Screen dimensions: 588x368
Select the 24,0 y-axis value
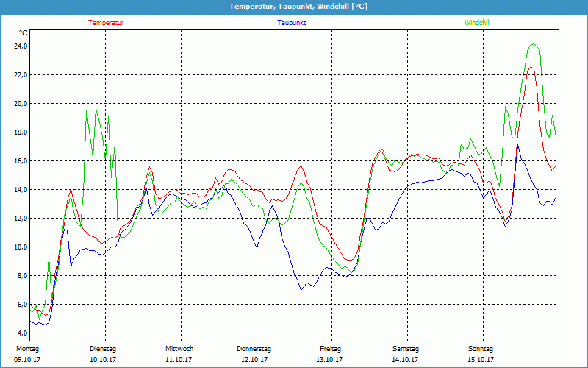tap(21, 46)
